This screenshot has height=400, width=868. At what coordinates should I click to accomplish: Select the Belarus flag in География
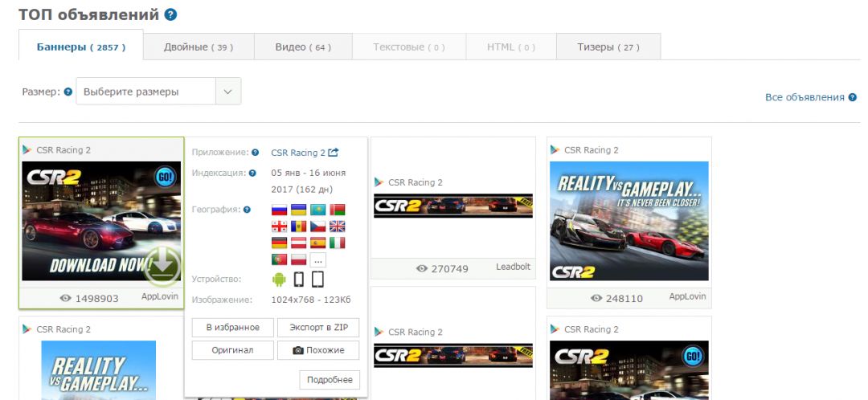click(x=337, y=210)
